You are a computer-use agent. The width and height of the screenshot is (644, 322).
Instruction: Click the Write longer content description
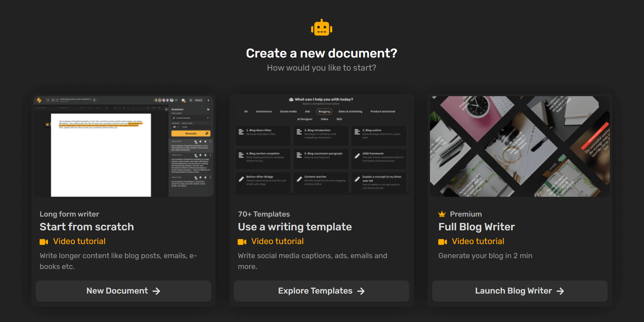tap(118, 261)
